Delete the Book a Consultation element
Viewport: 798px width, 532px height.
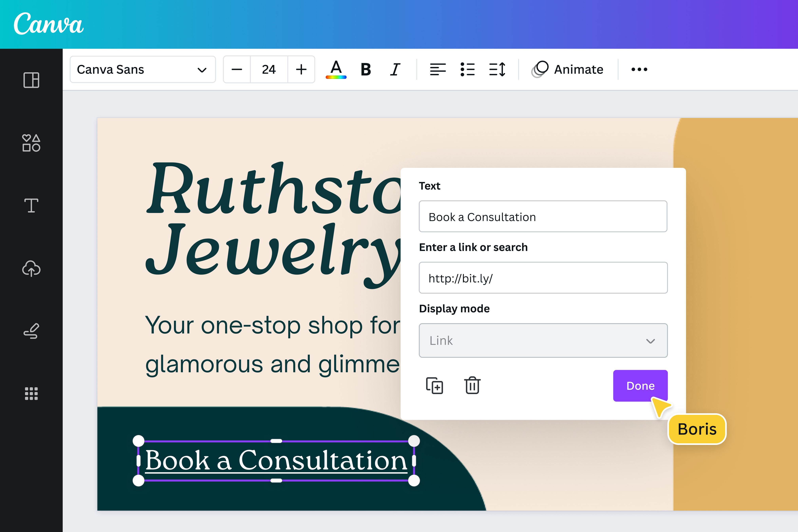point(472,385)
